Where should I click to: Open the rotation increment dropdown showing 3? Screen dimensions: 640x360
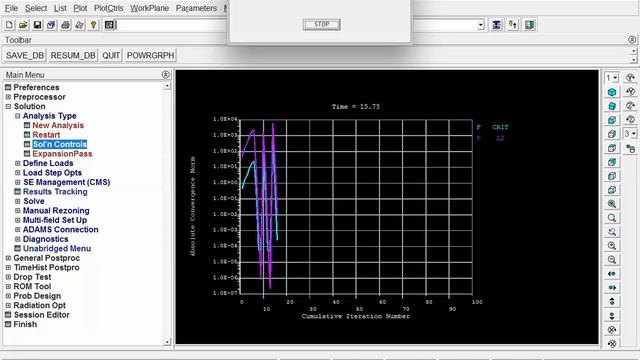(x=630, y=134)
